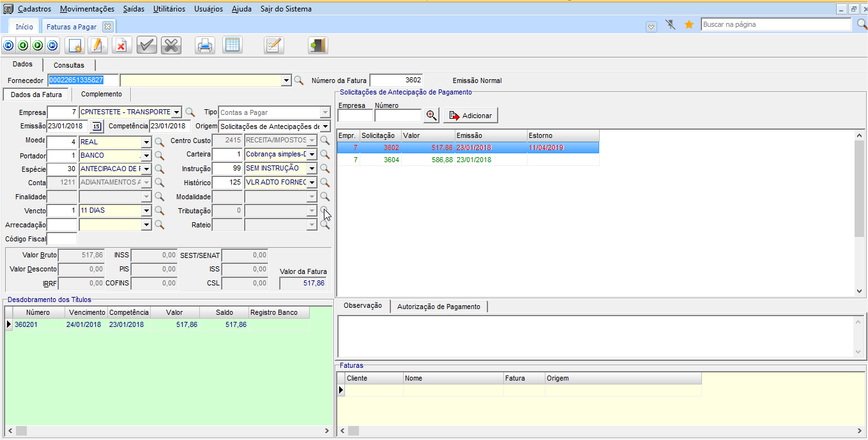Click the favorite star icon
The width and height of the screenshot is (868, 440).
coord(689,25)
